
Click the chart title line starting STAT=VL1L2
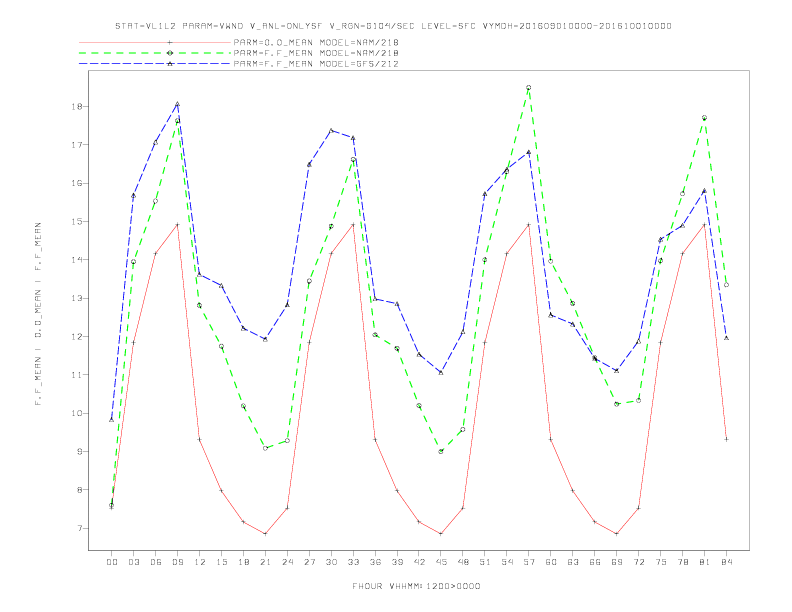(x=393, y=26)
